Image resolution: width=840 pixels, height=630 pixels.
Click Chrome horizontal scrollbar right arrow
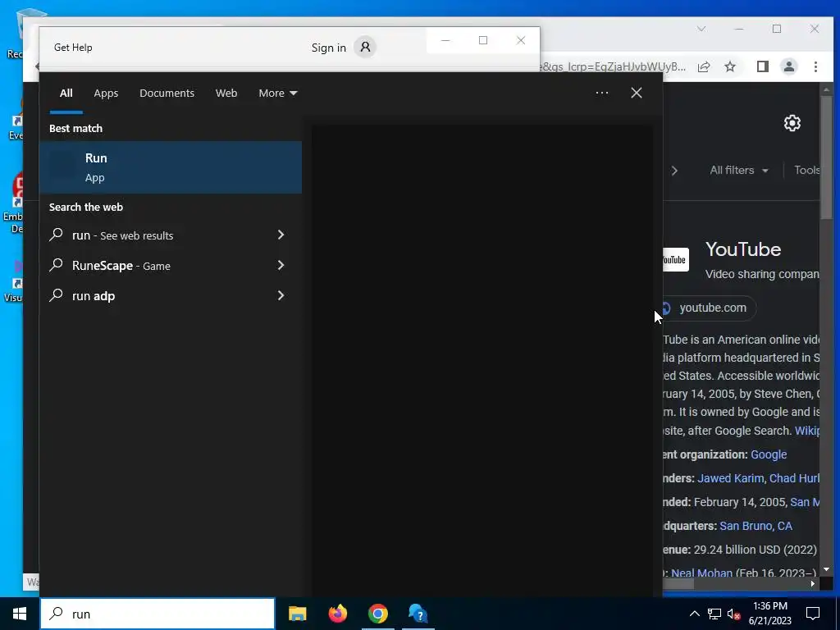pos(813,583)
